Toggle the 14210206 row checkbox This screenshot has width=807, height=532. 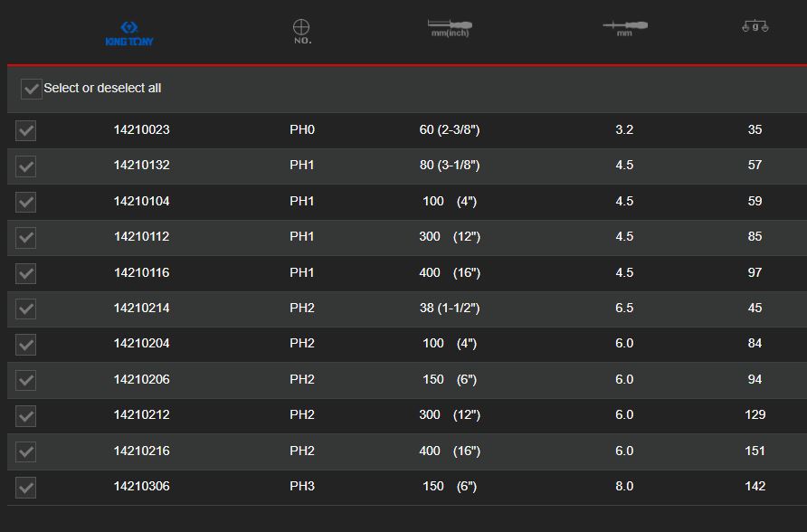coord(26,381)
